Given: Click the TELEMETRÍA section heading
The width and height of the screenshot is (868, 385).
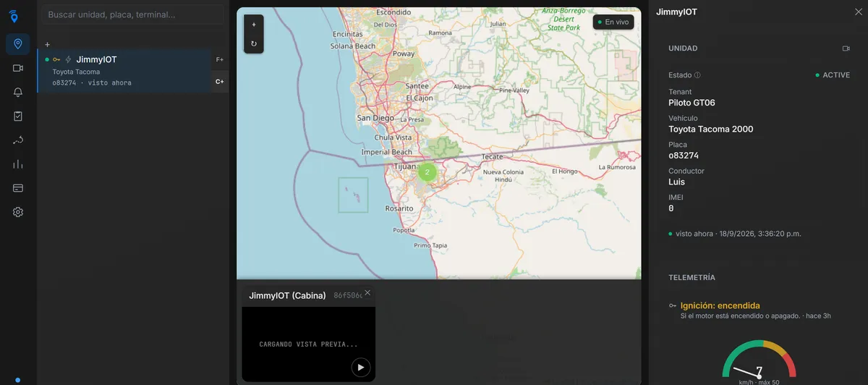Looking at the screenshot, I should click(692, 278).
